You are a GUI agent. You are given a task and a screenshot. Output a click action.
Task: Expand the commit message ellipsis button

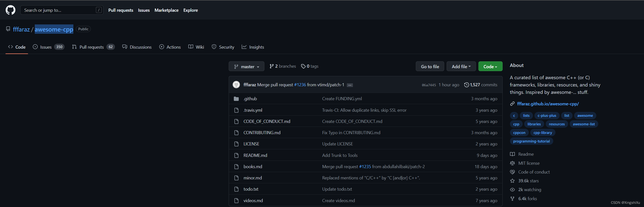point(350,85)
